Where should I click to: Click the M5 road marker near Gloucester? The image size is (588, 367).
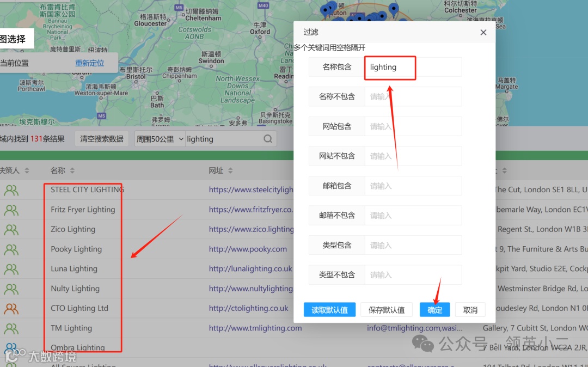pos(179,7)
